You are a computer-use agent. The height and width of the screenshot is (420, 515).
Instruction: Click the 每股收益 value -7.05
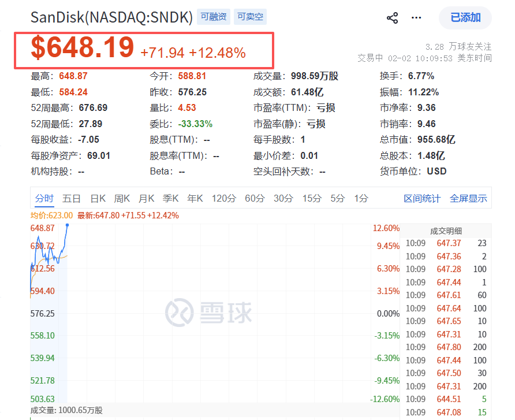click(x=89, y=140)
